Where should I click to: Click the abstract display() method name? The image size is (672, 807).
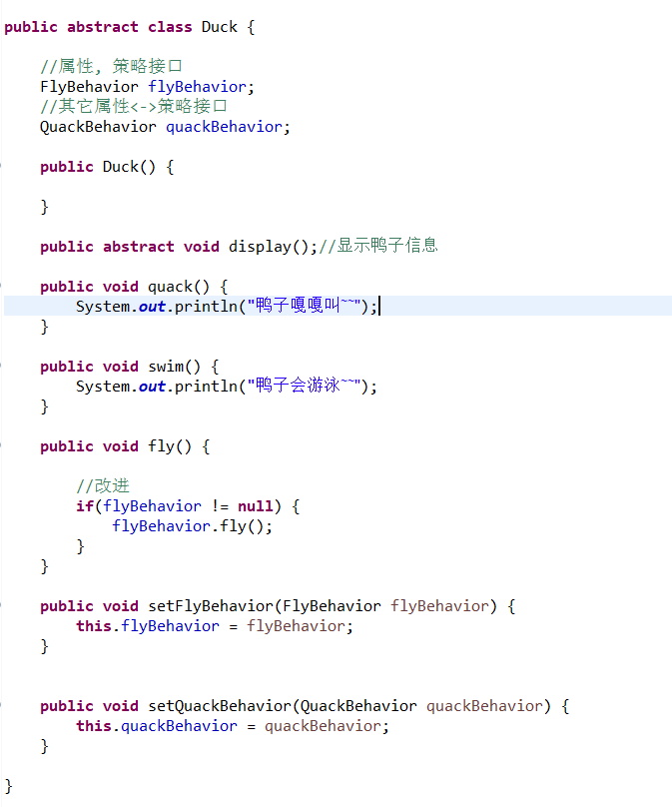pyautogui.click(x=260, y=247)
